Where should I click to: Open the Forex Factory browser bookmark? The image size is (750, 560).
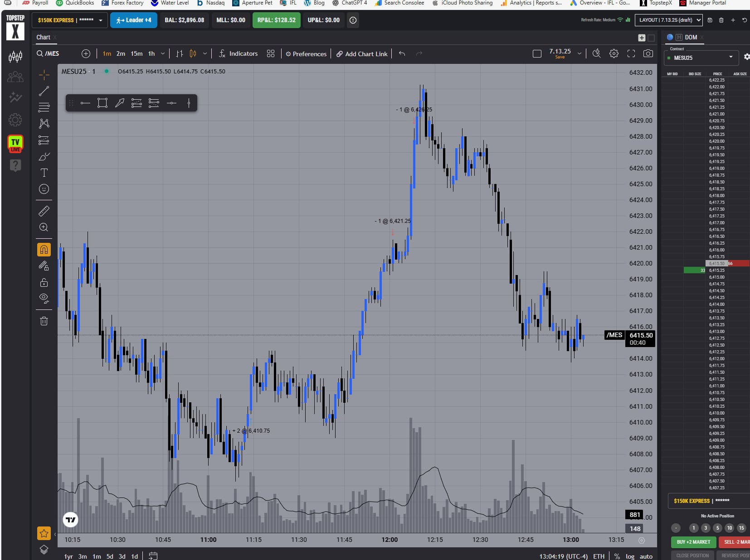[122, 3]
